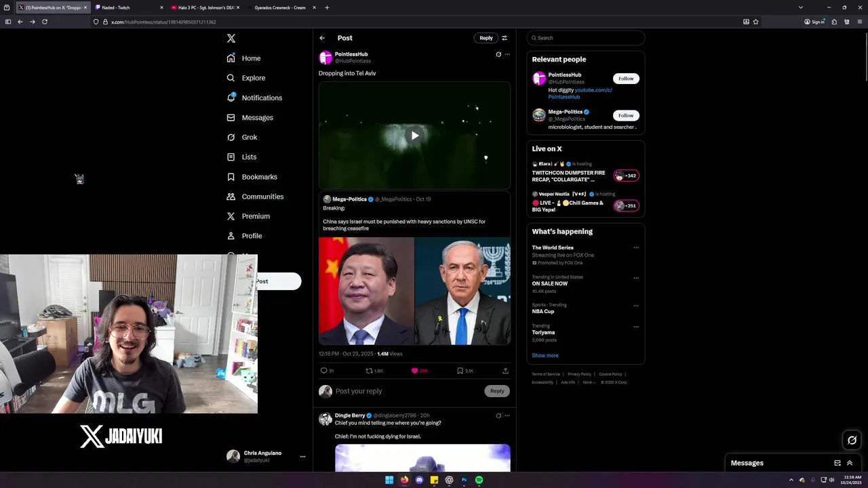
Task: Open Profile in the sidebar
Action: coord(244,236)
